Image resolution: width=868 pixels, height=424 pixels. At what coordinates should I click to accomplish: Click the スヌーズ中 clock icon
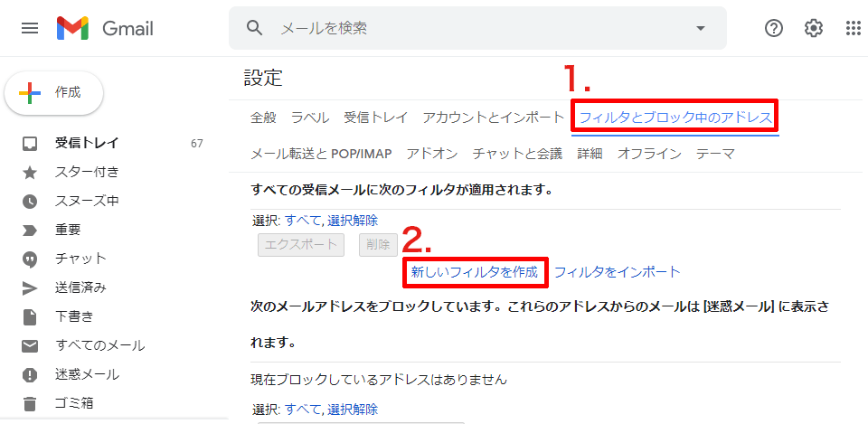click(29, 202)
